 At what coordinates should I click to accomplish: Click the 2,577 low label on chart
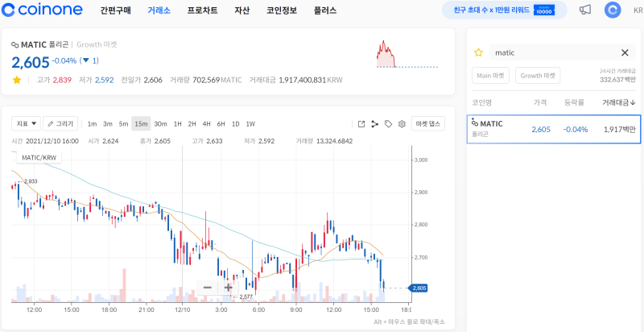246,297
